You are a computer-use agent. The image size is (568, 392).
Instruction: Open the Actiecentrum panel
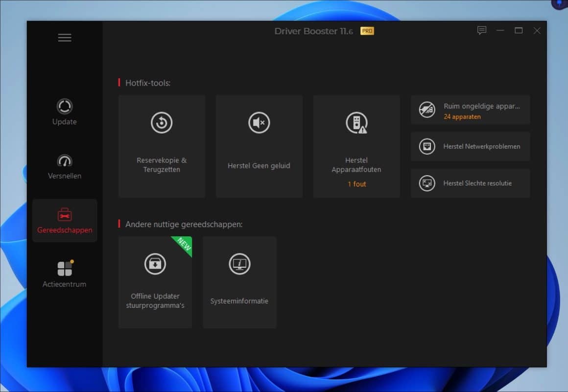[64, 272]
